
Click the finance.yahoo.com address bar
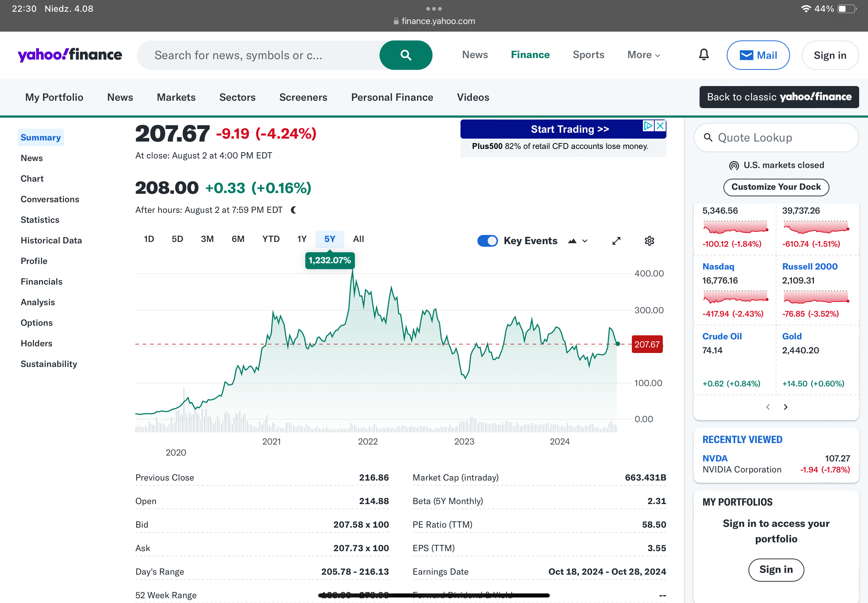coord(434,21)
